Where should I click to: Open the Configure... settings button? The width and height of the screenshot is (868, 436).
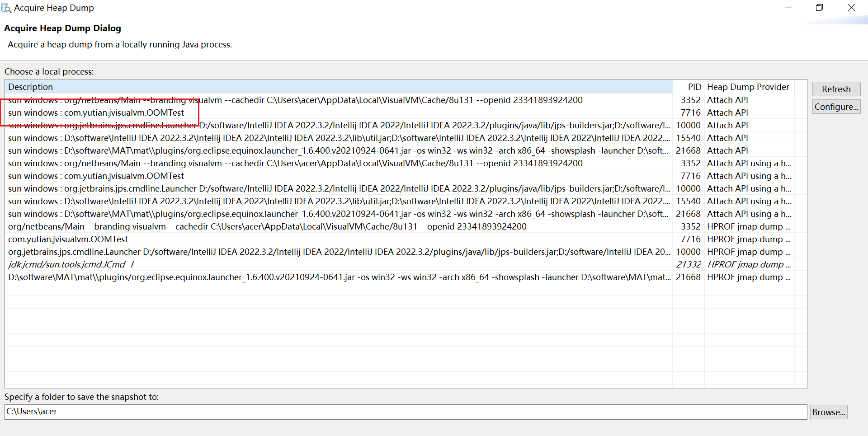pyautogui.click(x=836, y=107)
